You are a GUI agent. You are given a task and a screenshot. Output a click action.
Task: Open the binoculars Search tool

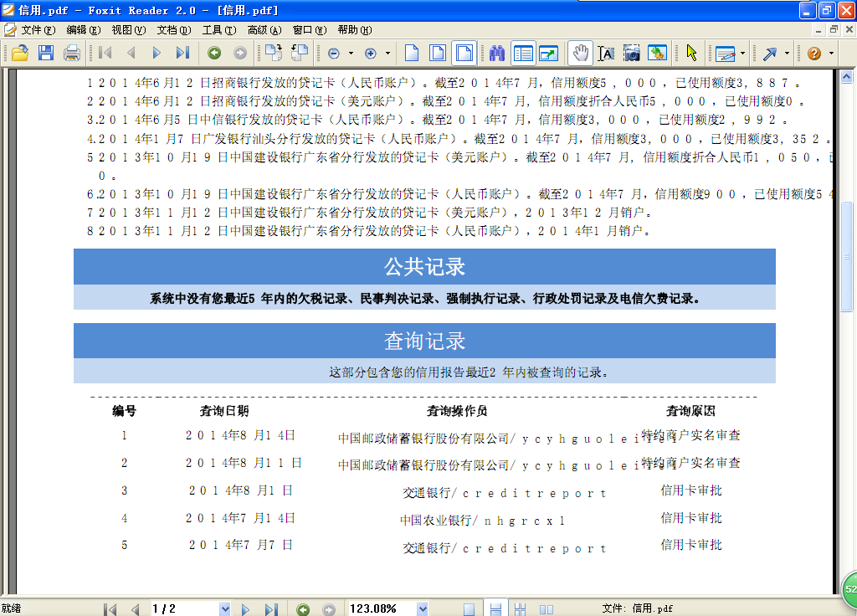(497, 53)
